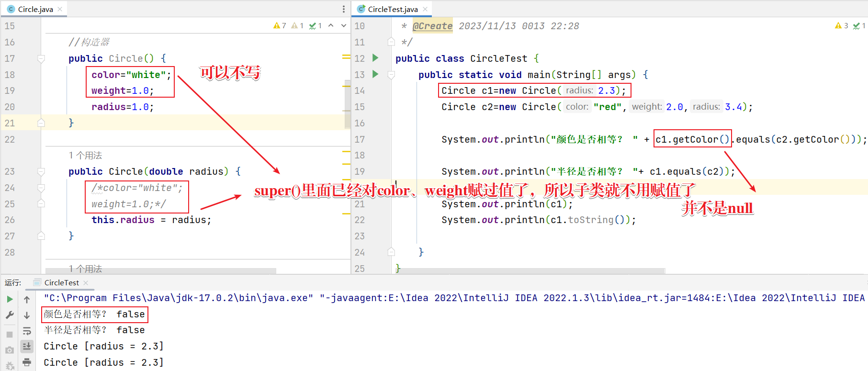This screenshot has height=371, width=868.
Task: Click the '1 个用法' hint below line 28
Action: tap(85, 269)
